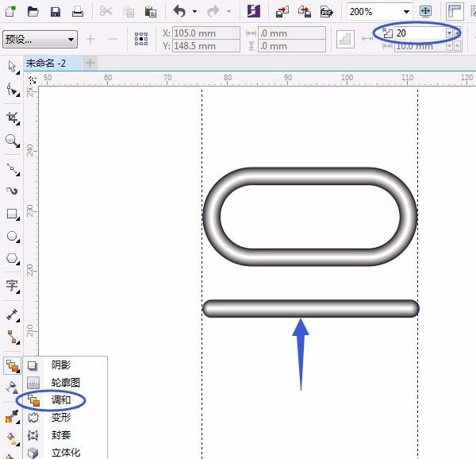Screen dimensions: 476x459
Task: Cut selection with scissors icon
Action: [106, 11]
